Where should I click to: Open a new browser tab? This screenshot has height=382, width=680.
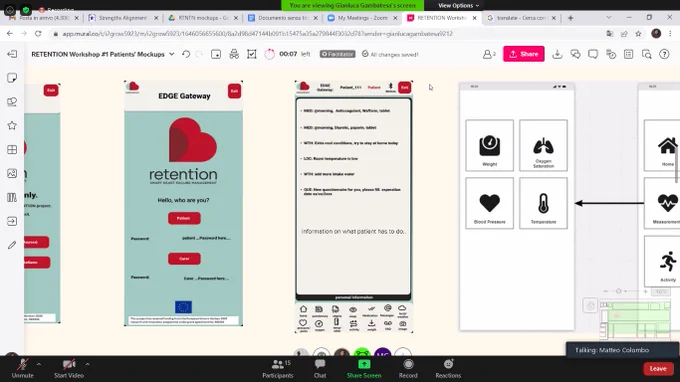[x=571, y=18]
